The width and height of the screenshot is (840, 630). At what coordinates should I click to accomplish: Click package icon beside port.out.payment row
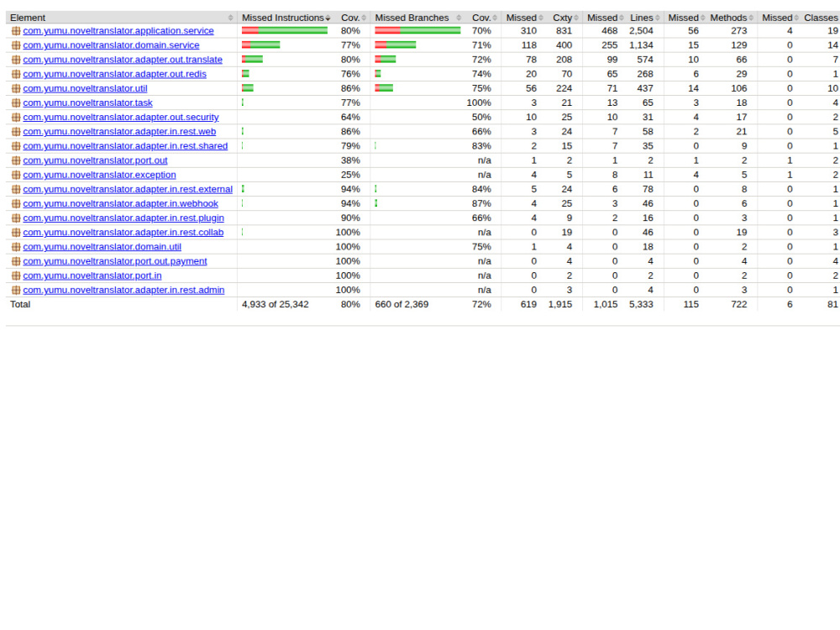point(16,261)
